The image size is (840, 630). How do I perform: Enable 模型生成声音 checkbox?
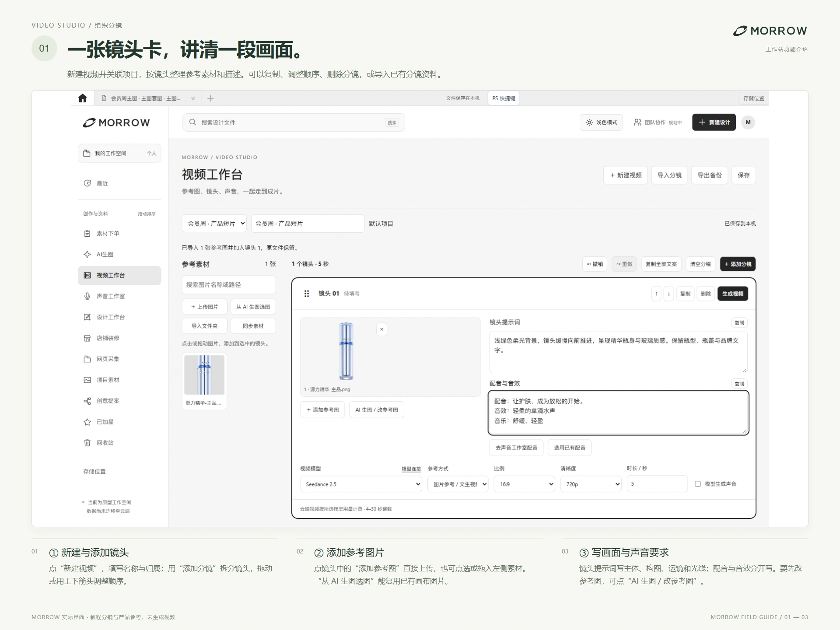(x=698, y=484)
